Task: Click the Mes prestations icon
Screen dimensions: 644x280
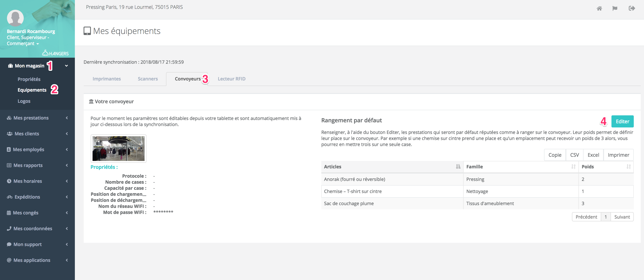Action: coord(9,118)
